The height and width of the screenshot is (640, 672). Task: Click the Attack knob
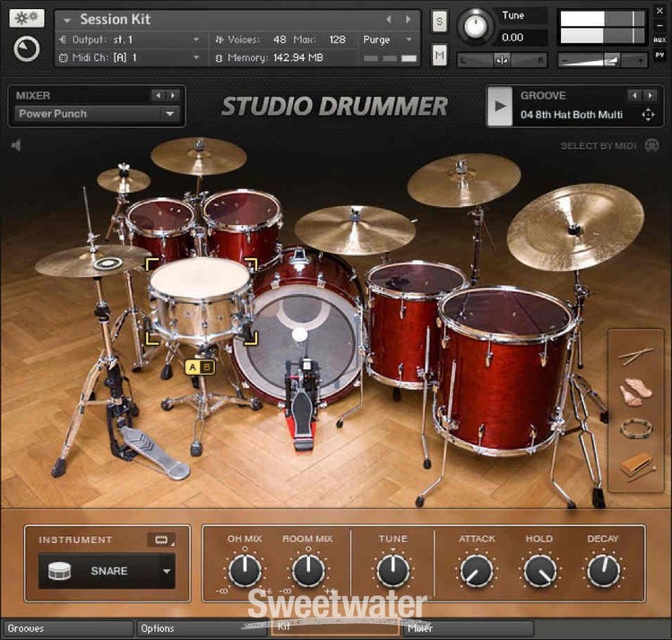[477, 570]
